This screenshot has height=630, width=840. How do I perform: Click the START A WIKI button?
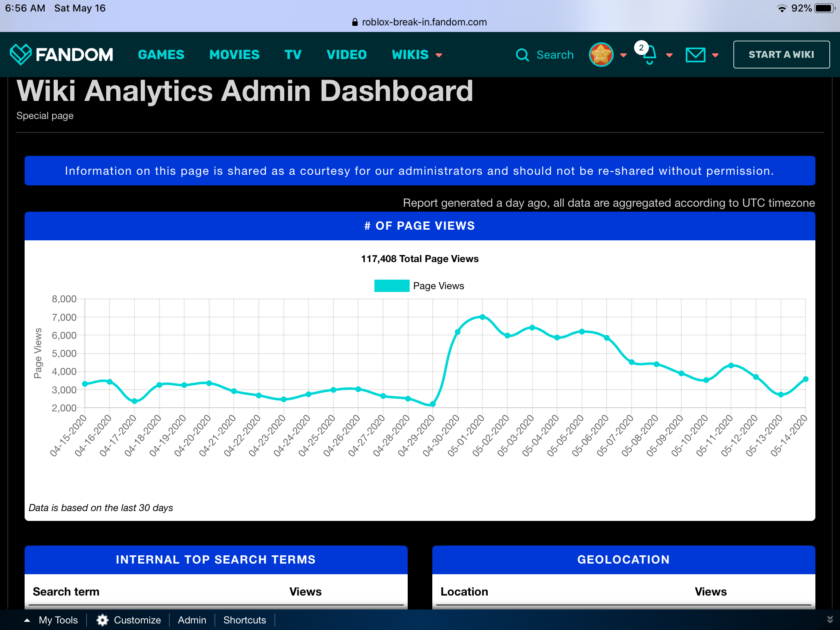point(781,54)
